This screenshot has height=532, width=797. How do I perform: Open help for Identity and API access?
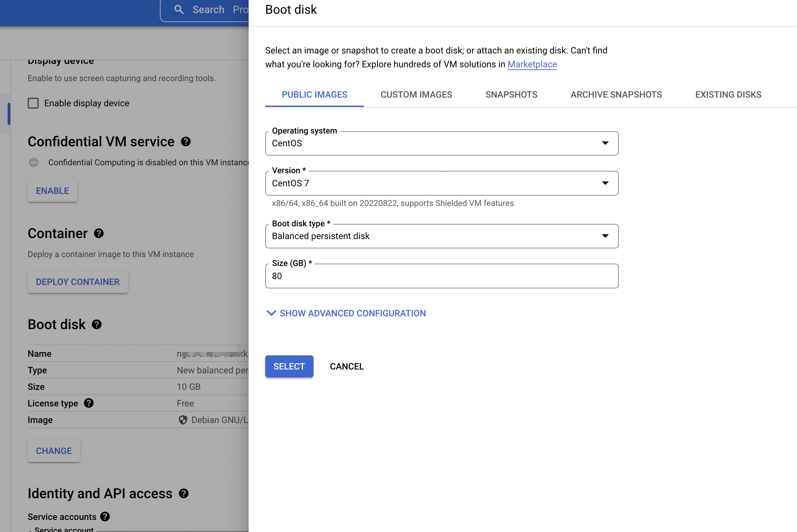click(184, 493)
